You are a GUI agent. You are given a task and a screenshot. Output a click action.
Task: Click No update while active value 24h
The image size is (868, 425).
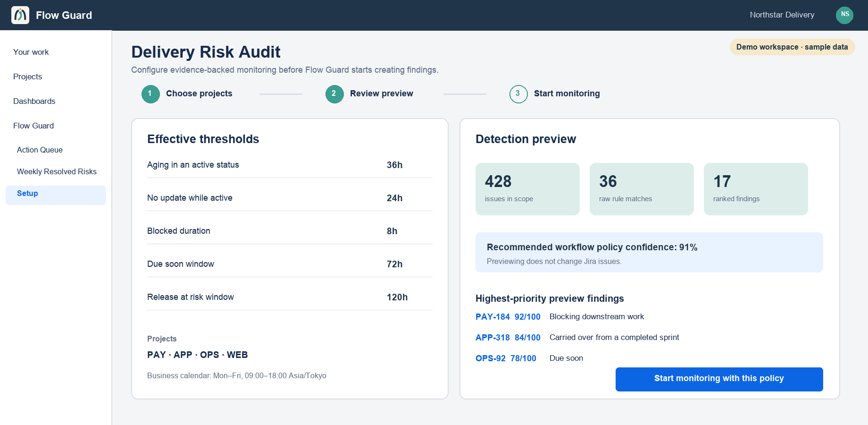pos(395,198)
